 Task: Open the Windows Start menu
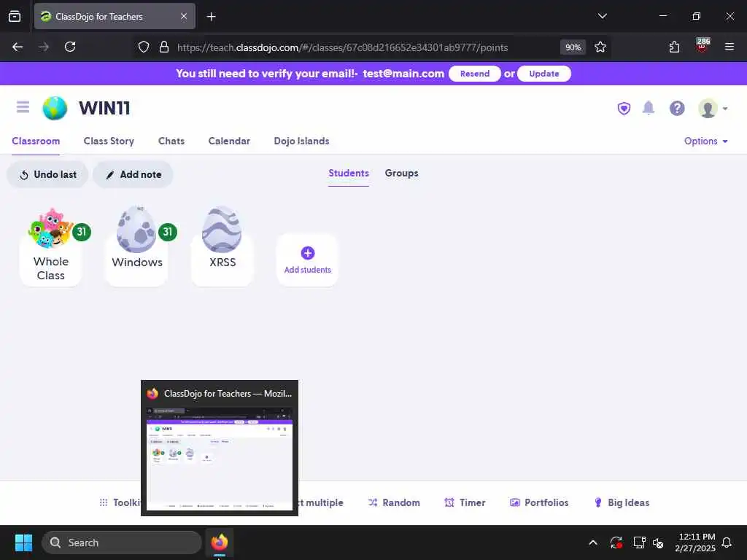(23, 542)
